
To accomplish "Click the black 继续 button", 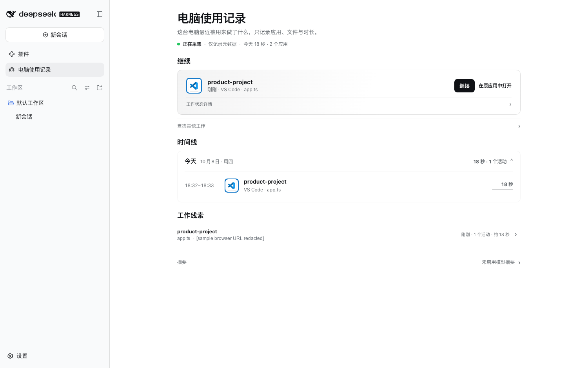I will pos(465,86).
